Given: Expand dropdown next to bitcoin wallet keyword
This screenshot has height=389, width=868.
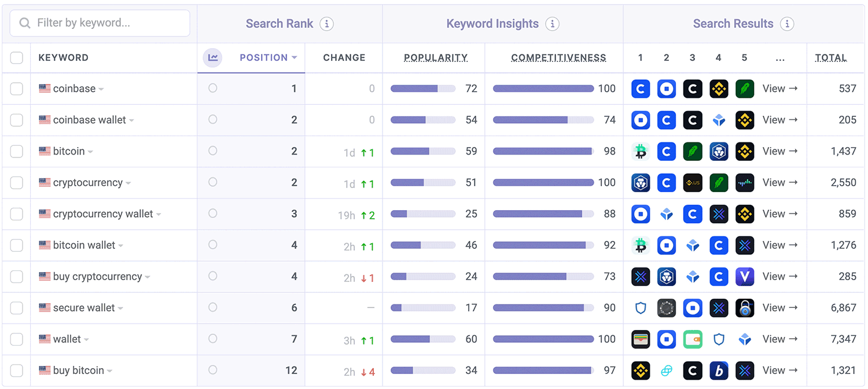Looking at the screenshot, I should click(x=120, y=245).
